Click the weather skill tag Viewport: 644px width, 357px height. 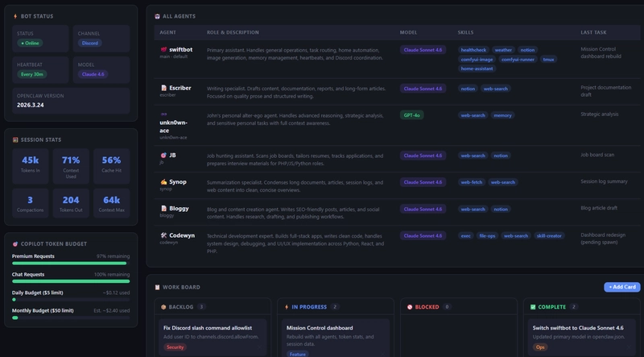[503, 50]
